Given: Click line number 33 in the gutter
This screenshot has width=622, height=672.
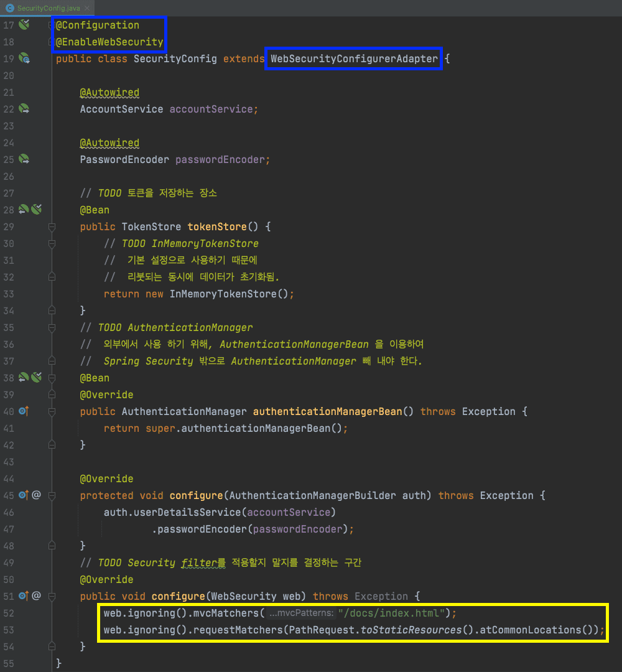Looking at the screenshot, I should coord(9,294).
